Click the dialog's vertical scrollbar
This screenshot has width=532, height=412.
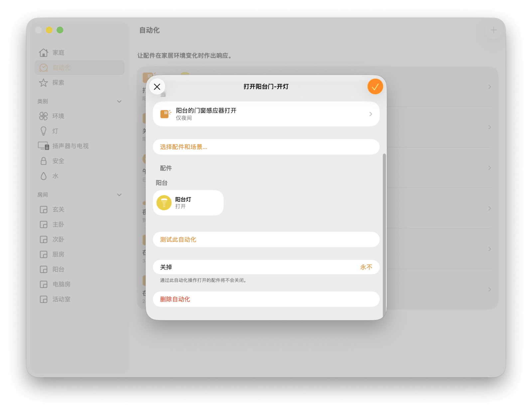pos(384,233)
